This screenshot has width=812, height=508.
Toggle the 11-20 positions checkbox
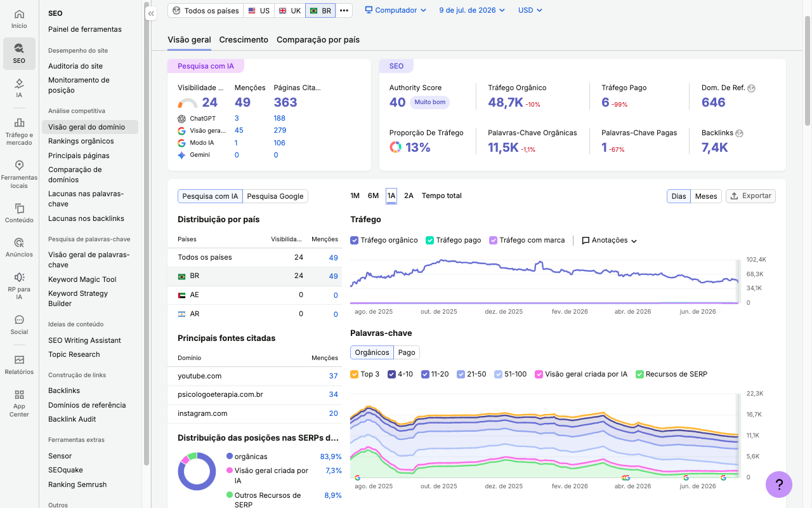coord(425,375)
